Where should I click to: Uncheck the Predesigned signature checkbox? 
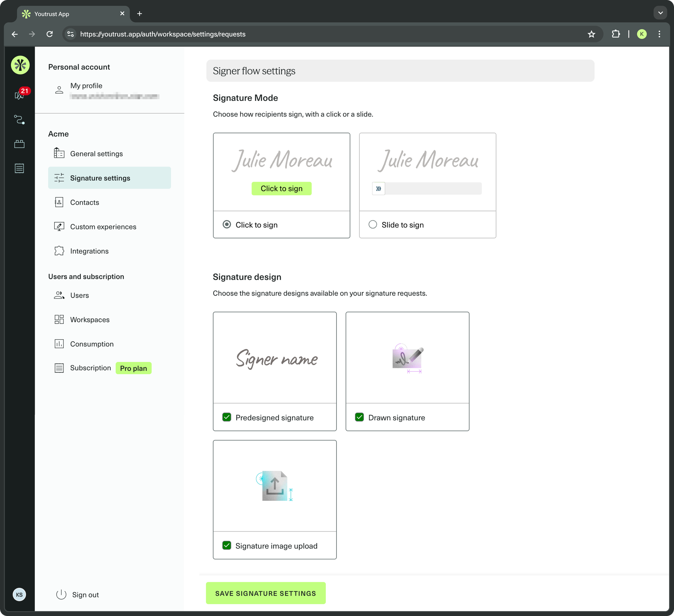[x=227, y=417]
